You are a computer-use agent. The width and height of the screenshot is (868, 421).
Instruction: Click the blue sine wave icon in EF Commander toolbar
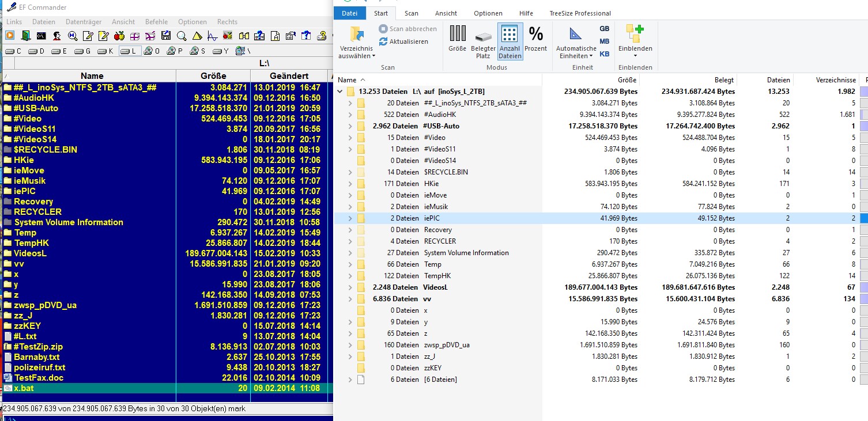pyautogui.click(x=212, y=36)
